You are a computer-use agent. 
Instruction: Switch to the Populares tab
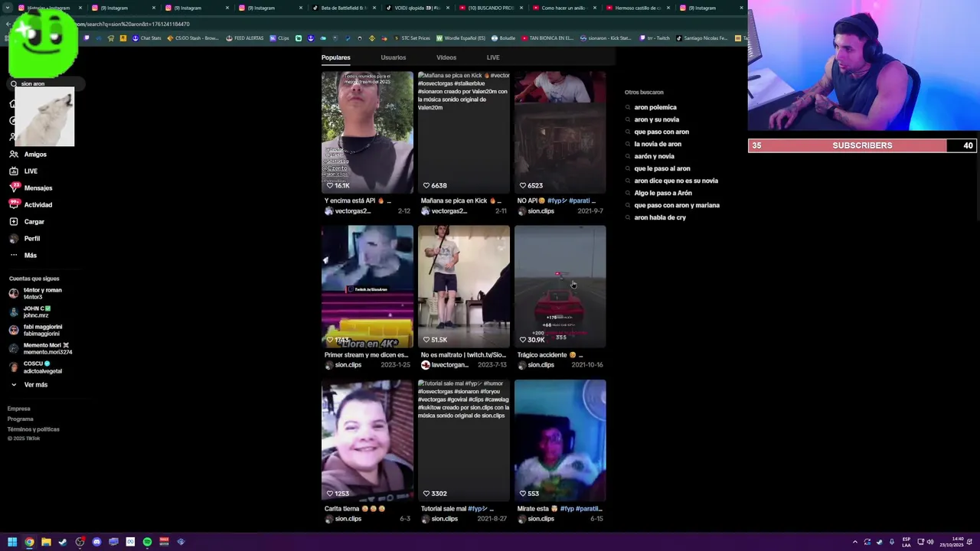[336, 57]
